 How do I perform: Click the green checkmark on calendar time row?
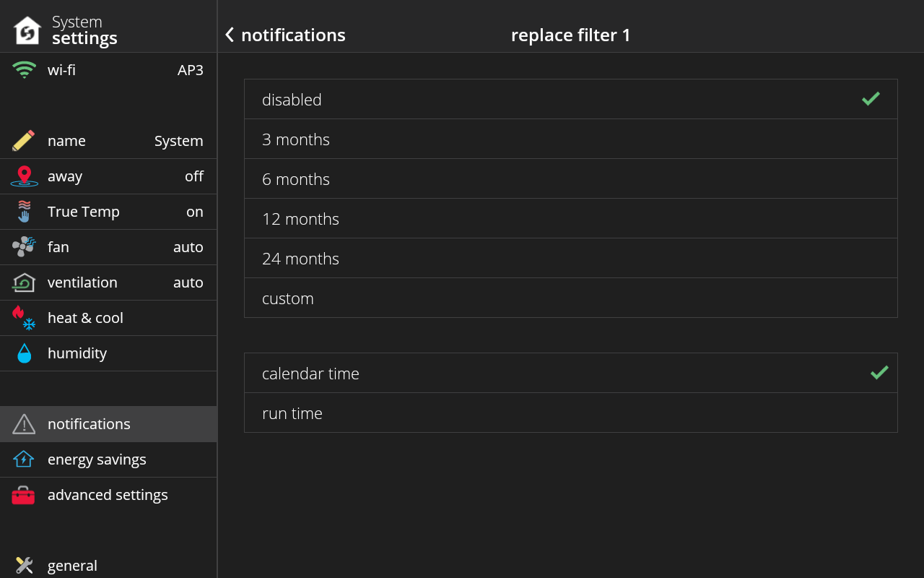point(879,373)
